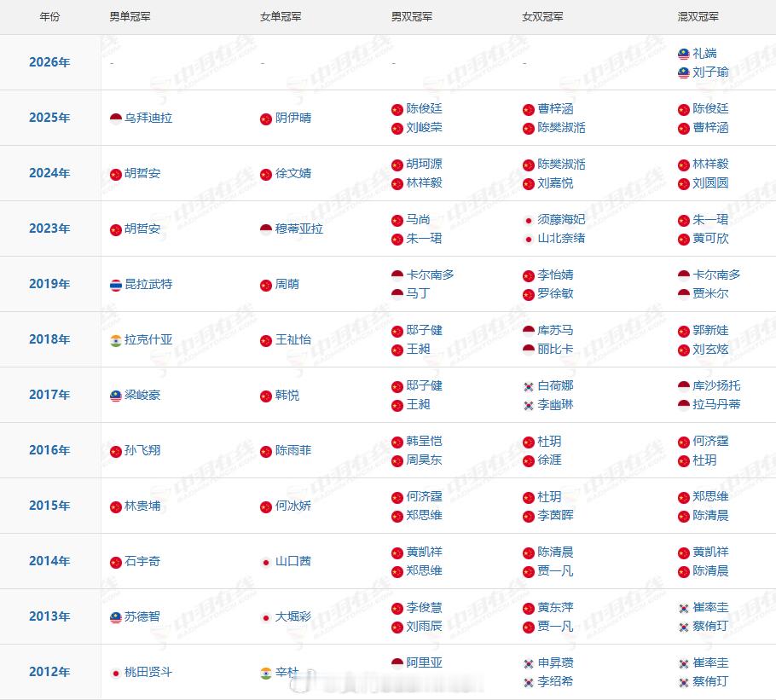Select player name 林贵埔
The width and height of the screenshot is (776, 700).
coord(142,506)
